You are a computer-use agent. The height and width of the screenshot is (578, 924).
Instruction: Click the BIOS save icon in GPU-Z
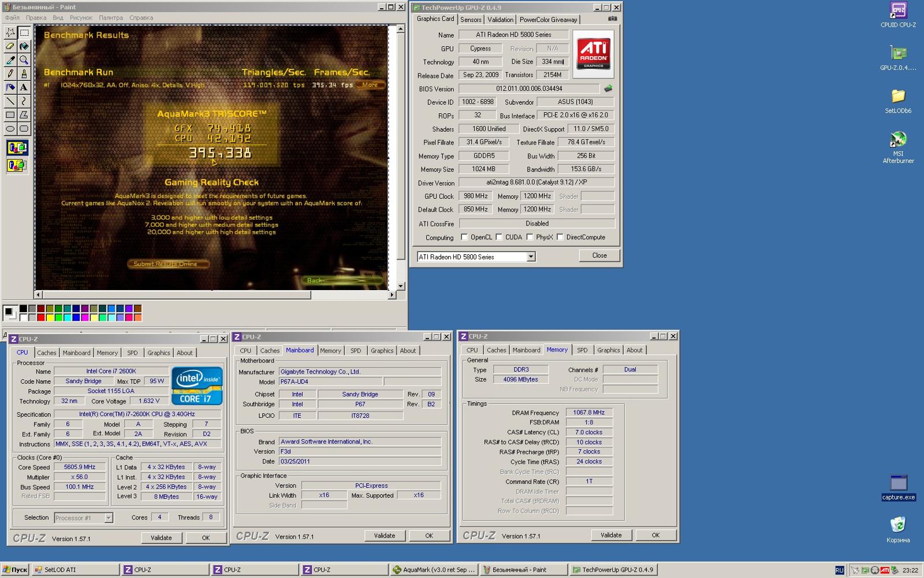(608, 88)
